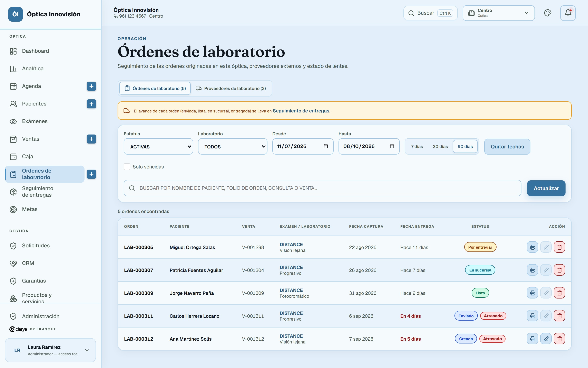Enable the Solo vencidas checkbox
This screenshot has width=588, height=368.
pyautogui.click(x=127, y=167)
